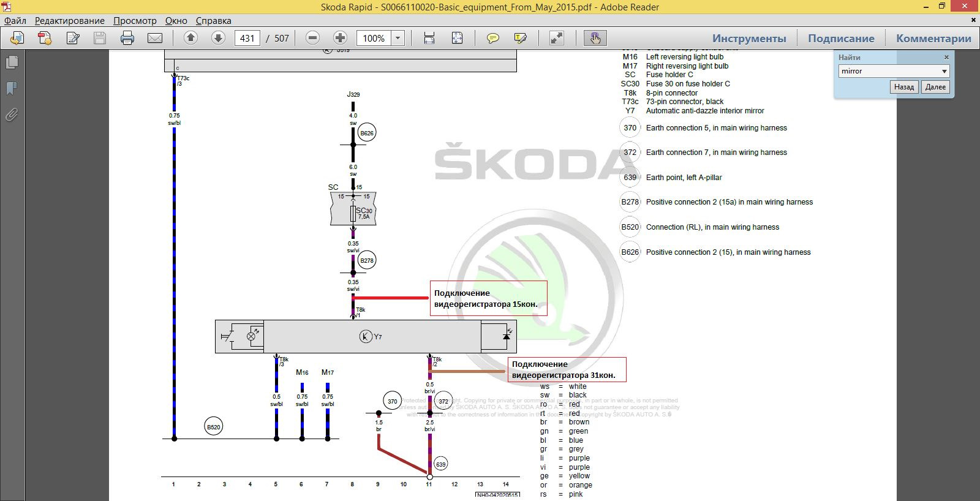980x501 pixels.
Task: Open attachments paperclip sidebar panel
Action: click(x=12, y=115)
